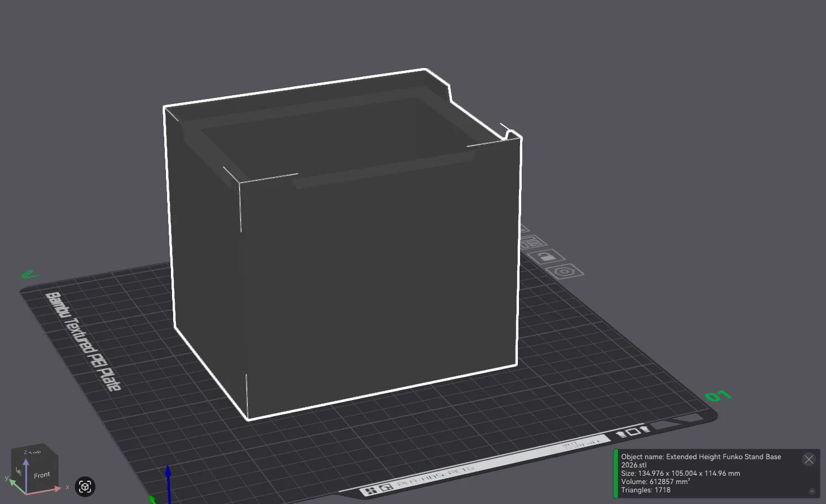Viewport: 826px width, 504px height.
Task: Click the fit-camera-to-object view icon
Action: 85,487
